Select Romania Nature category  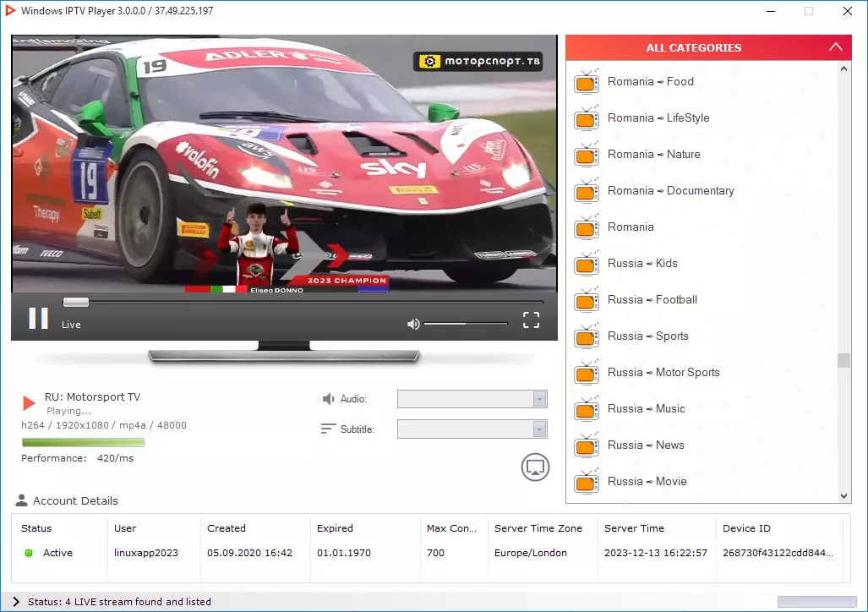pos(654,154)
